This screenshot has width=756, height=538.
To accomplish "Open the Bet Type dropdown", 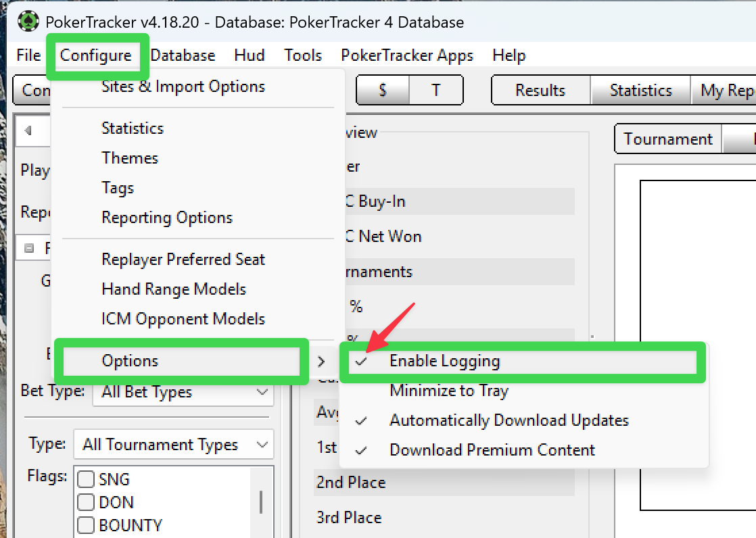I will [x=183, y=392].
